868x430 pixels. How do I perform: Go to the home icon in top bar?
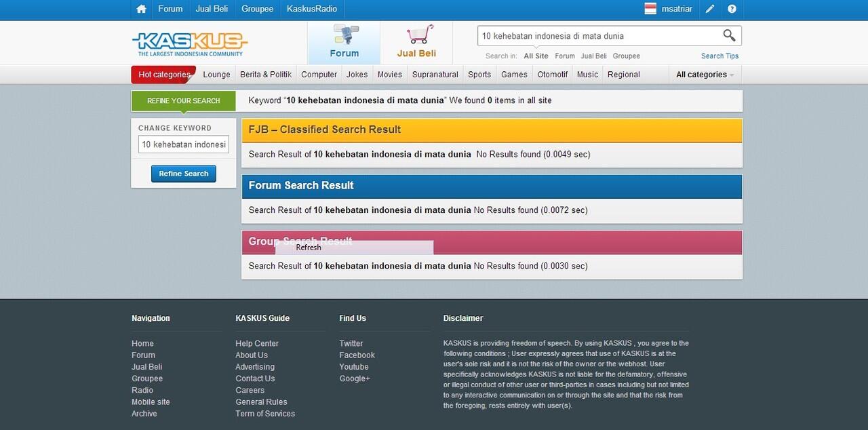click(x=141, y=9)
